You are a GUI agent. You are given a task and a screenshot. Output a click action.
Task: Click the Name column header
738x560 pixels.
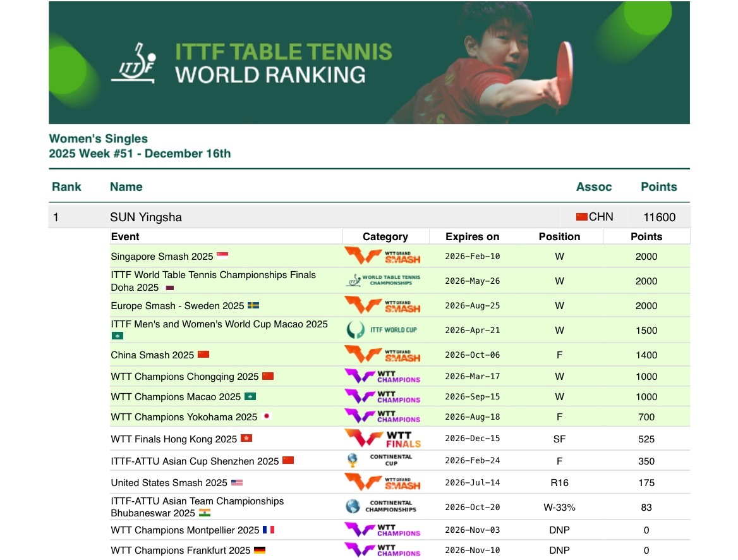[126, 186]
